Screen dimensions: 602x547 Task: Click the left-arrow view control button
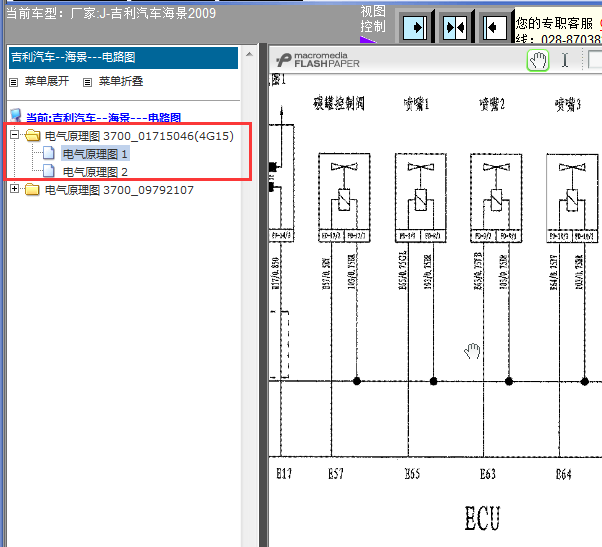(x=494, y=27)
